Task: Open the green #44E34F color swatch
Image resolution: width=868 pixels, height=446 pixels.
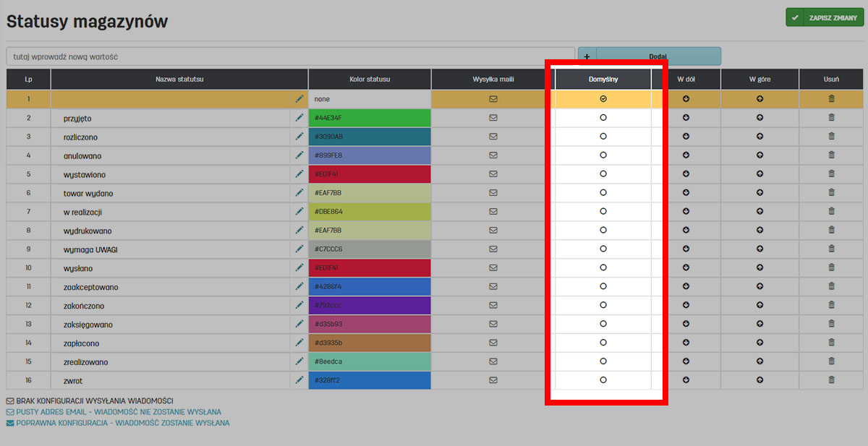Action: pos(370,118)
